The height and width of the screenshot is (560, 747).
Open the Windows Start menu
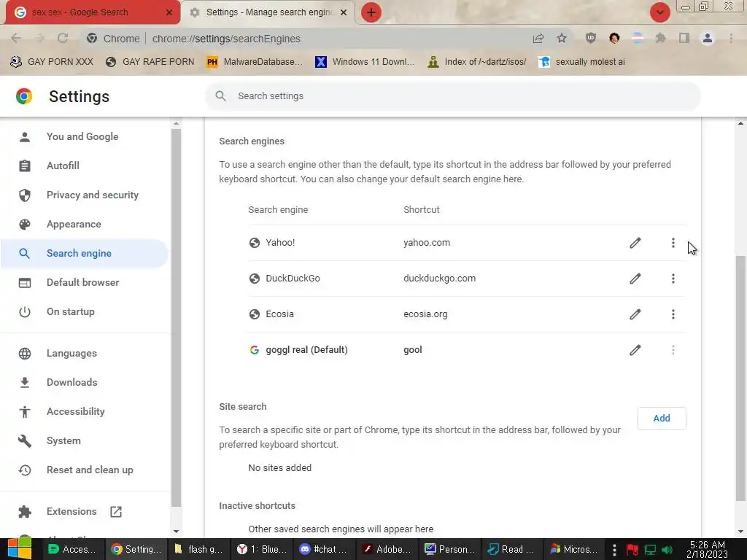pyautogui.click(x=18, y=548)
